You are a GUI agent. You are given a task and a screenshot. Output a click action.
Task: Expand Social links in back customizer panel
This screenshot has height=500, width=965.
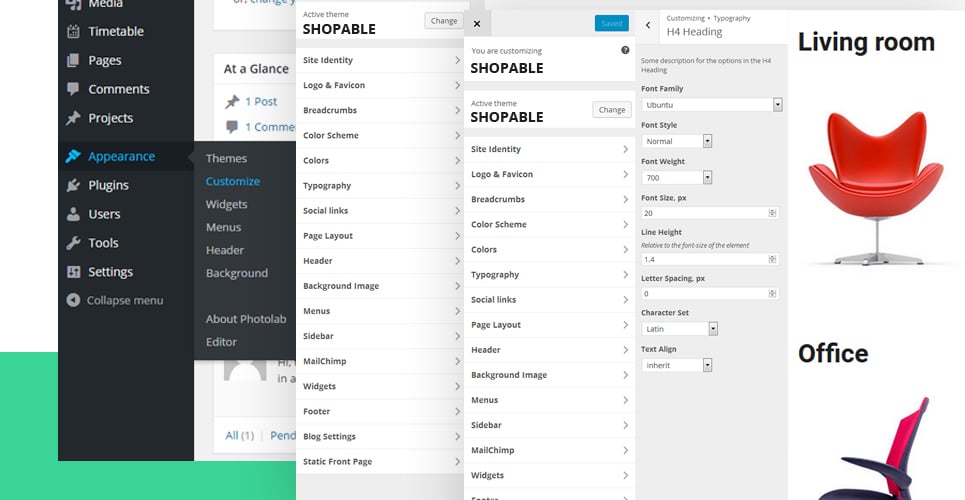click(380, 211)
